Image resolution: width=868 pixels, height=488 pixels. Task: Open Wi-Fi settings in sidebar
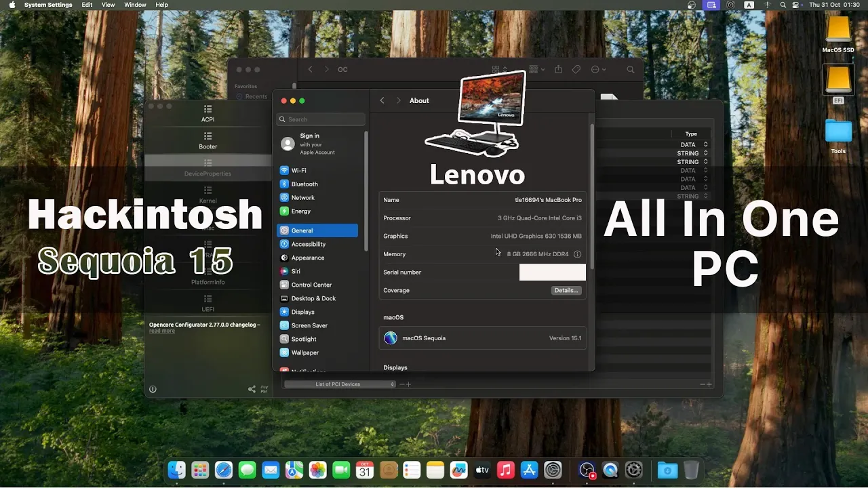pyautogui.click(x=298, y=171)
